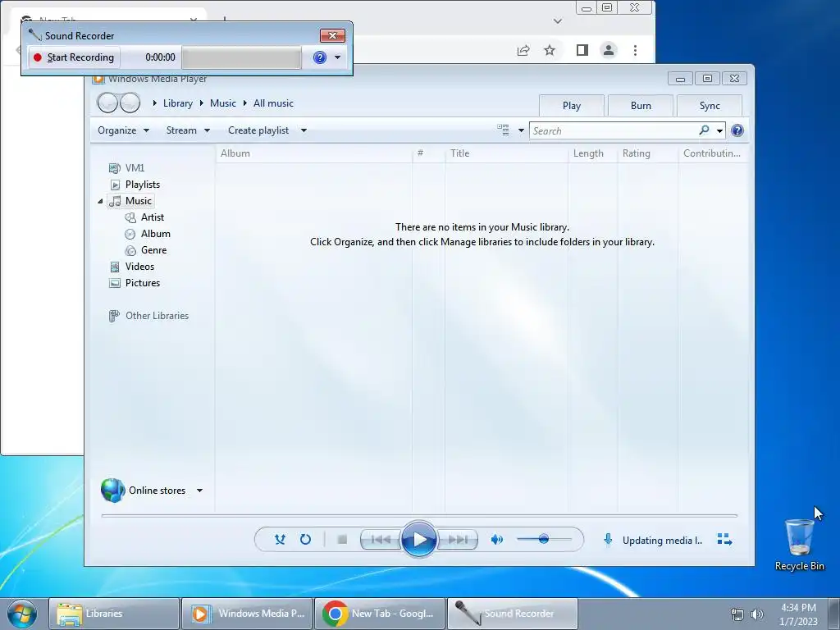Expand the arrow before All music breadcrumb
Image resolution: width=840 pixels, height=630 pixels.
244,103
